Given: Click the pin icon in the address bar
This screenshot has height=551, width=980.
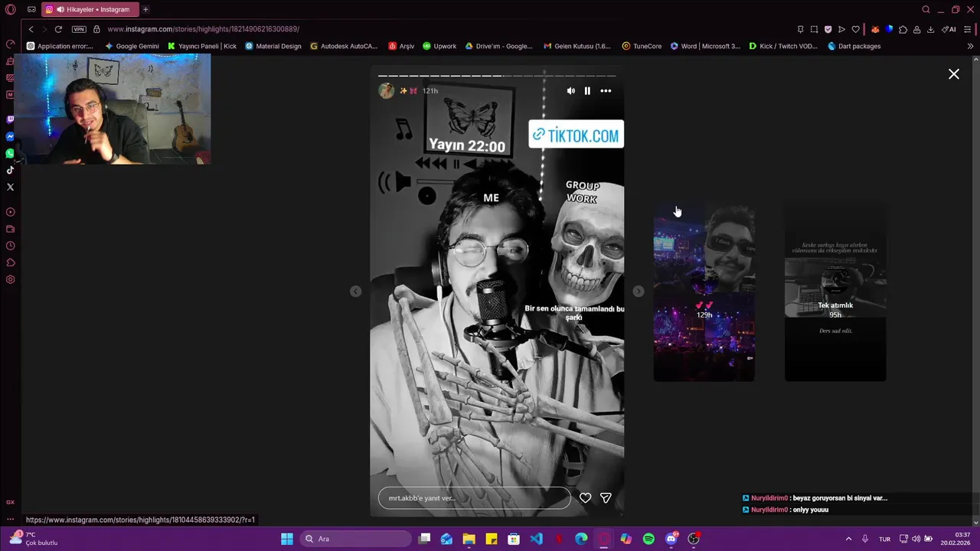Looking at the screenshot, I should coord(800,29).
